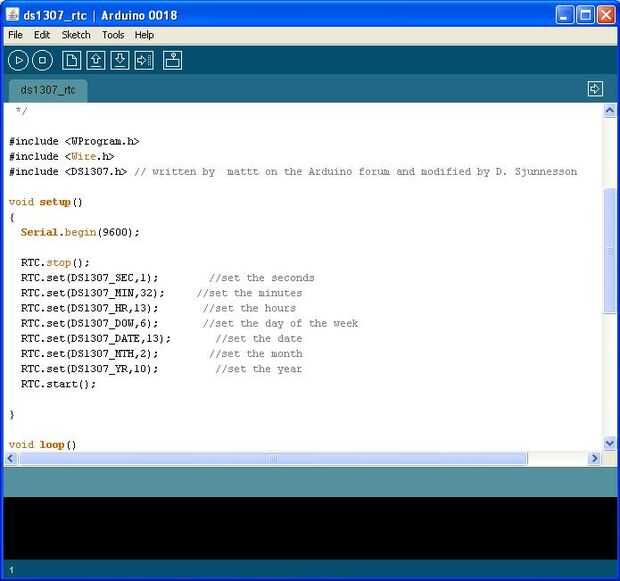This screenshot has height=581, width=620.
Task: Click the horizontal scrollbar thumb
Action: pyautogui.click(x=273, y=458)
